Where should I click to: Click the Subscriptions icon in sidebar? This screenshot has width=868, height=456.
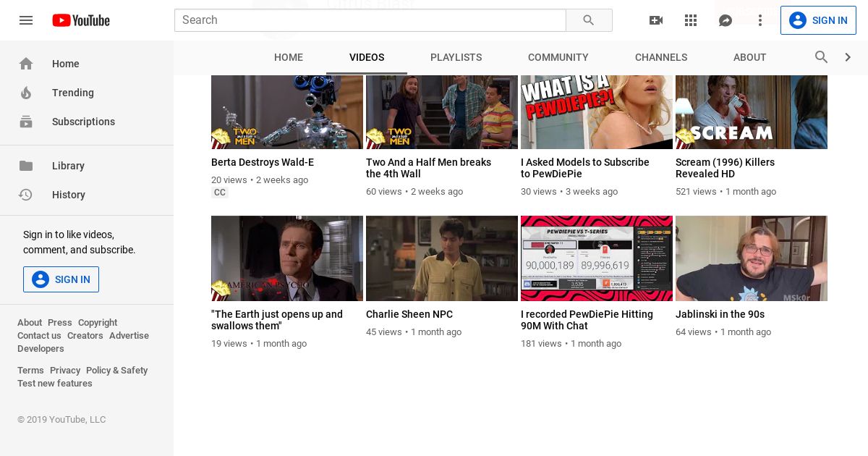(x=26, y=122)
